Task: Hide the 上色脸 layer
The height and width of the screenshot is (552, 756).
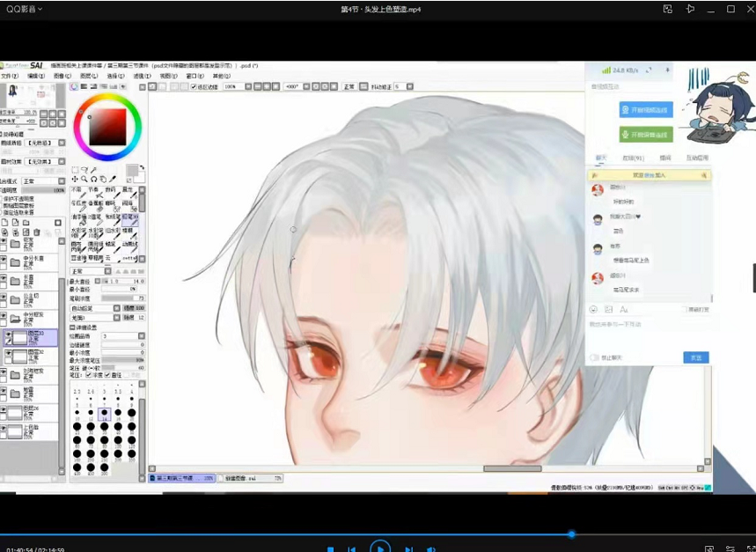Action: [x=4, y=428]
